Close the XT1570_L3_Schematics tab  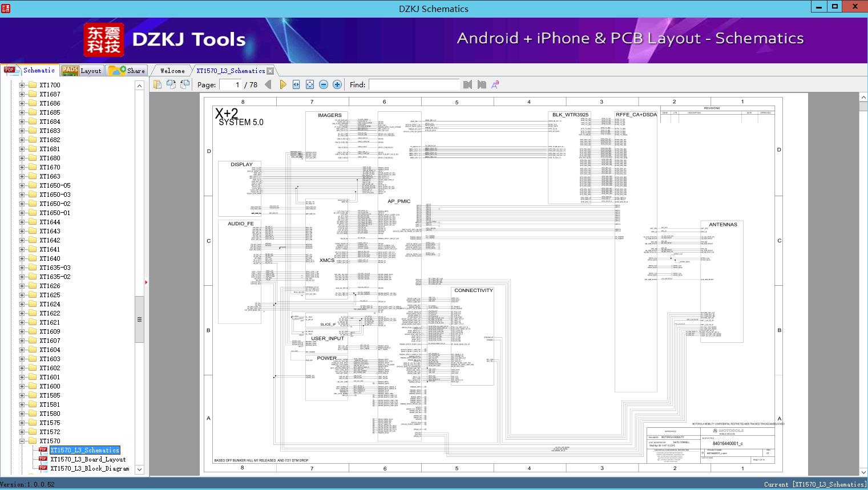[271, 71]
